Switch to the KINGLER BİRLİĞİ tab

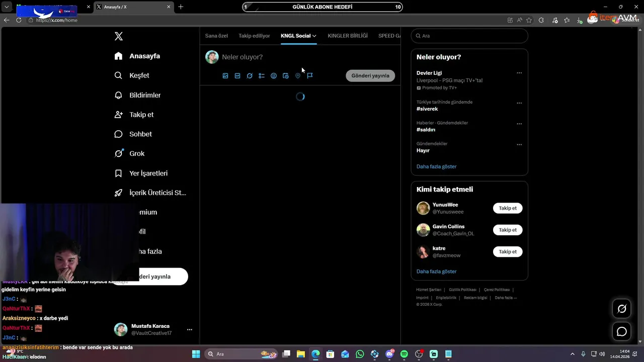pyautogui.click(x=348, y=36)
